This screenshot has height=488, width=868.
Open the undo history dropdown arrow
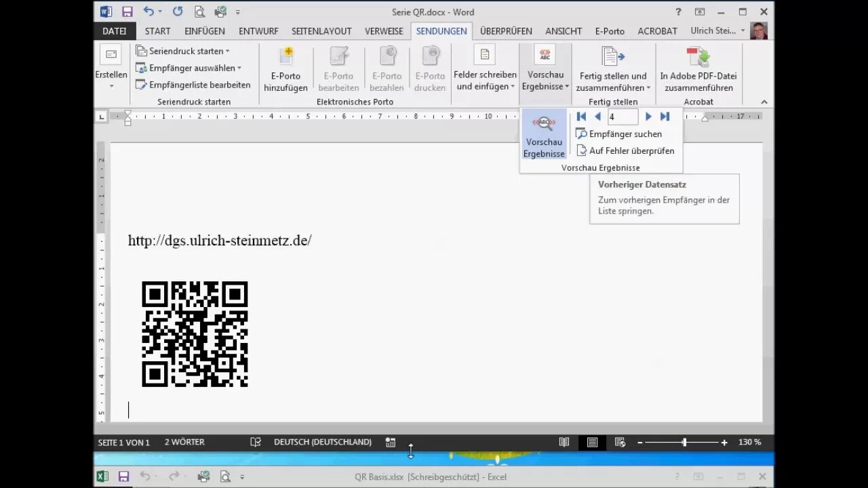tap(160, 12)
